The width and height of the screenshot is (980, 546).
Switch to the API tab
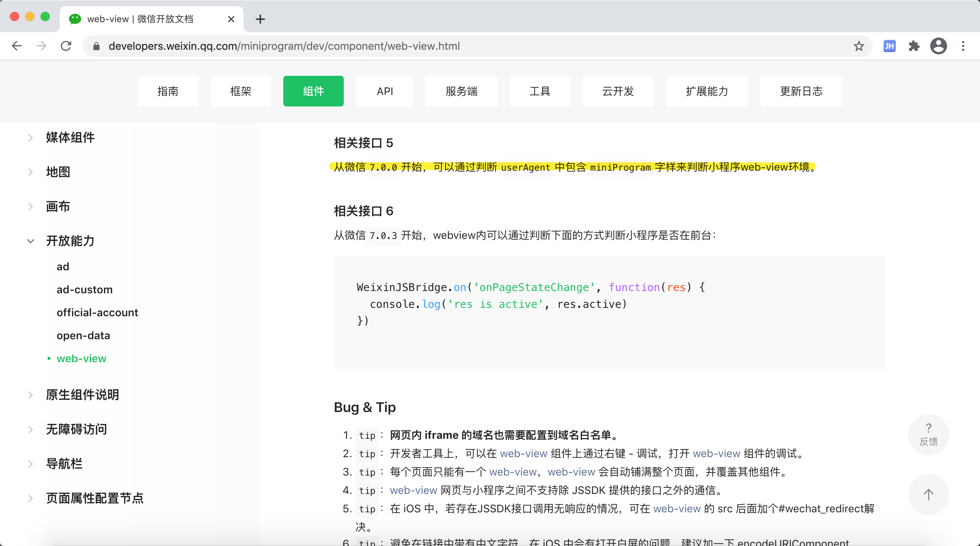pyautogui.click(x=384, y=91)
